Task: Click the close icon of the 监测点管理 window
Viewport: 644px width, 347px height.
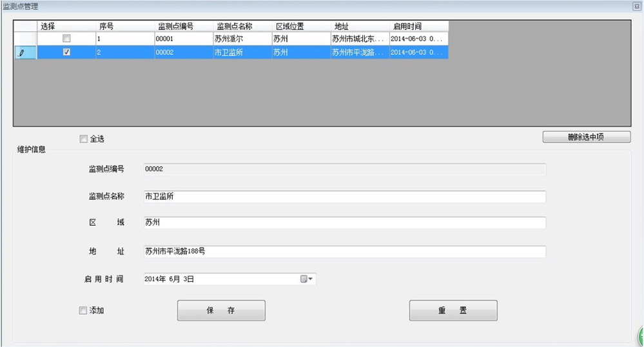Action: (x=637, y=6)
